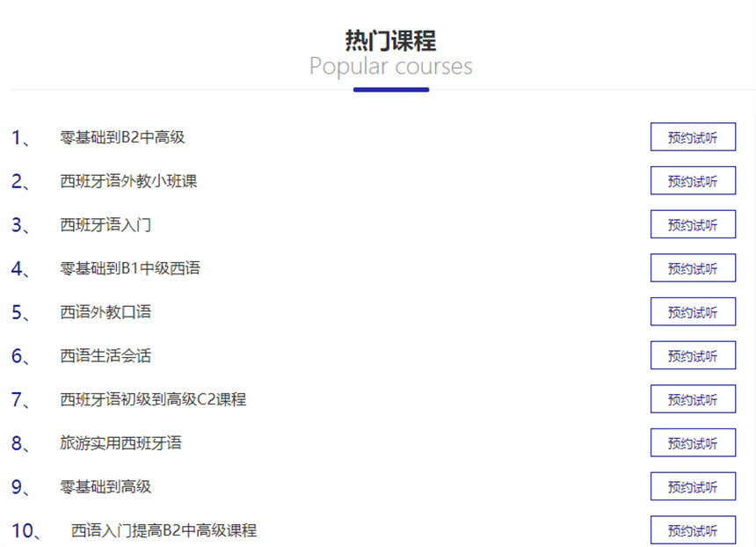Click the 西语外教口语 course title

pos(105,312)
